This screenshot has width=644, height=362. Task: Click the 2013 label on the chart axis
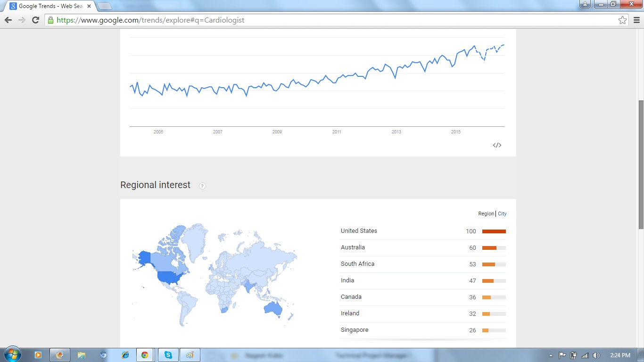point(396,132)
